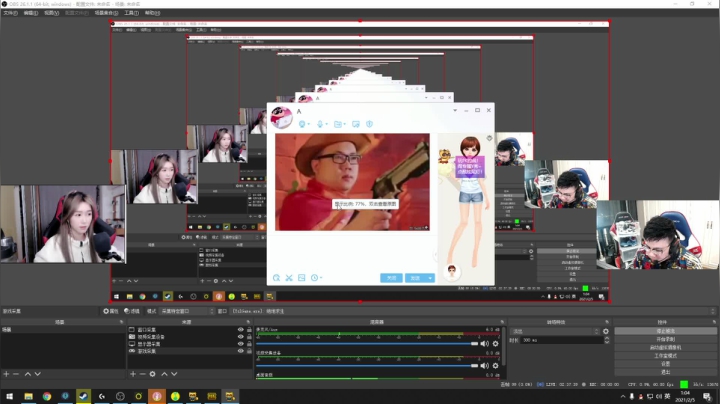720x404 pixels.
Task: Undock the sources panel with its pop-out icon
Action: pyautogui.click(x=248, y=322)
